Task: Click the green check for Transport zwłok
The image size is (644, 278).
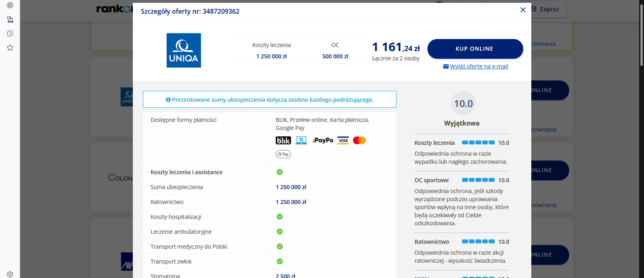Action: click(280, 262)
